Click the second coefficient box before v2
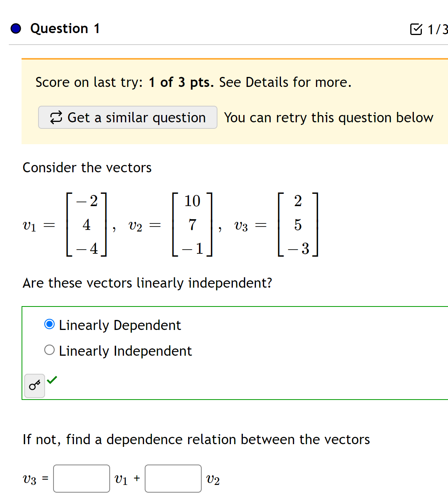448x498 pixels. (x=173, y=478)
